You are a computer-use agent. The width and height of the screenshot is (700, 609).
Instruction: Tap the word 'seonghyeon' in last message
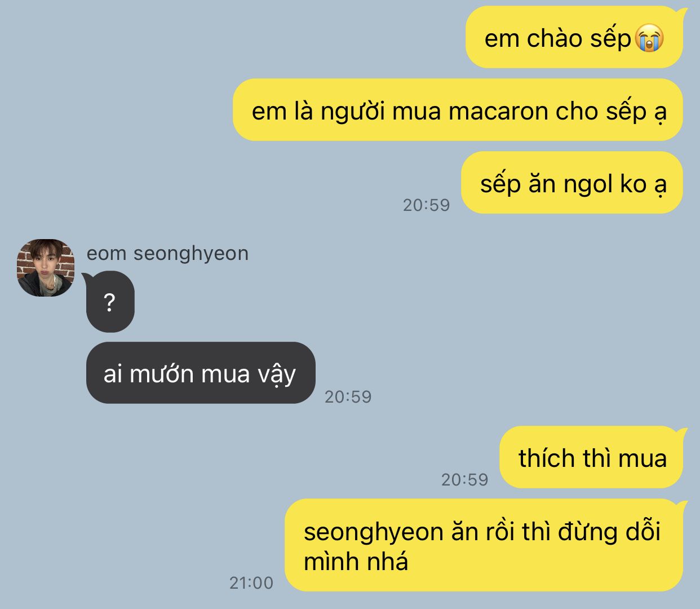[373, 533]
